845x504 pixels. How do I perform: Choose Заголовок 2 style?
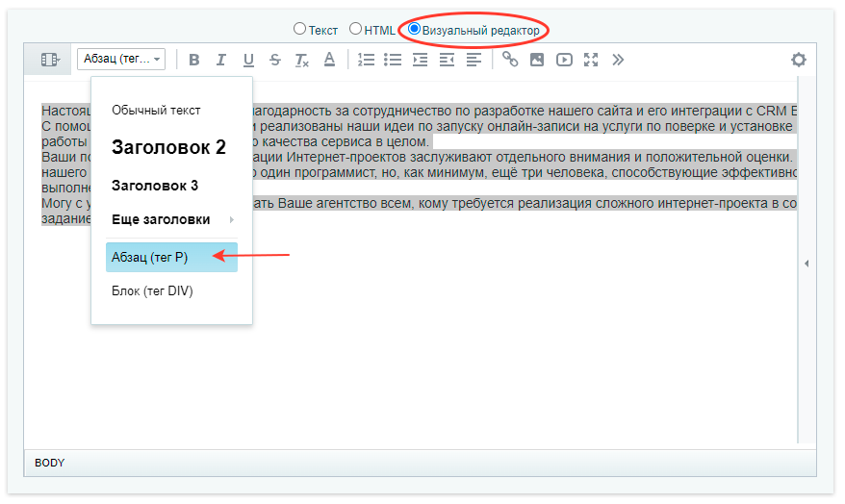169,147
